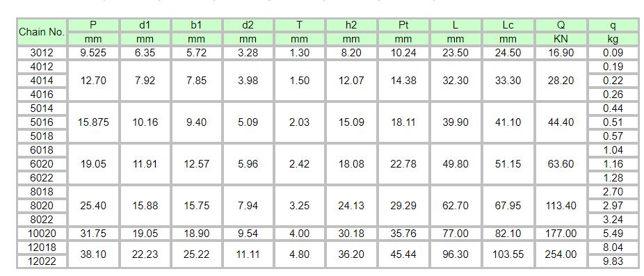644x276 pixels.
Task: Click the KN unit cell
Action: pos(561,40)
